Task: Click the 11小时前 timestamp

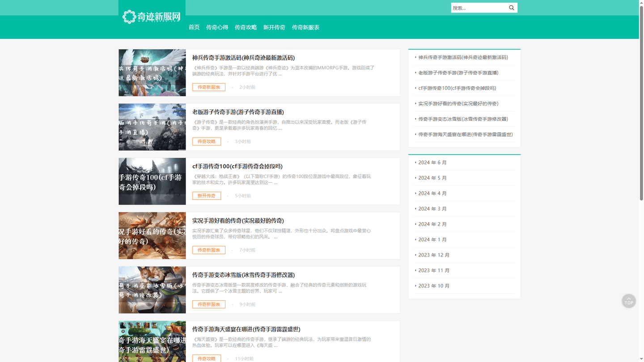Action: point(244,358)
